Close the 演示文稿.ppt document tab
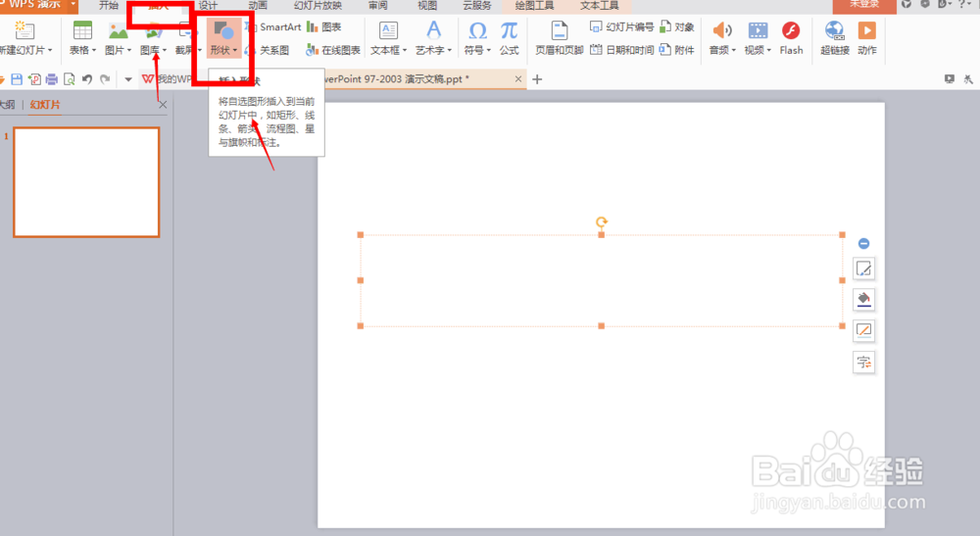The image size is (980, 536). (x=518, y=78)
